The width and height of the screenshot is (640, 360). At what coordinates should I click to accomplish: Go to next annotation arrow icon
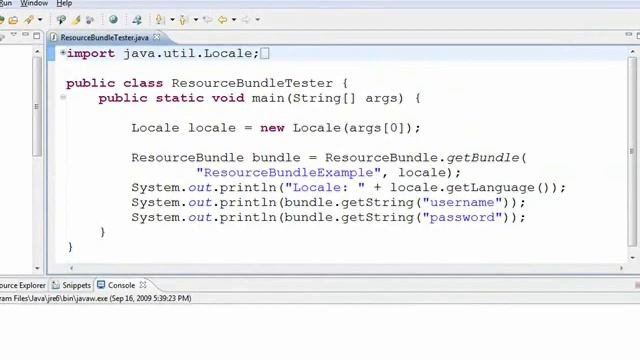coord(160,20)
